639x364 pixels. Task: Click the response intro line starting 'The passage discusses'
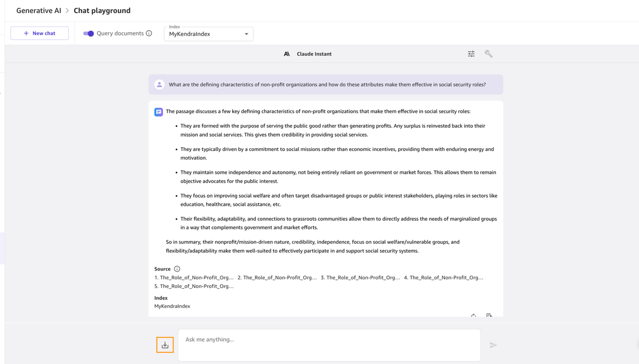pyautogui.click(x=318, y=111)
